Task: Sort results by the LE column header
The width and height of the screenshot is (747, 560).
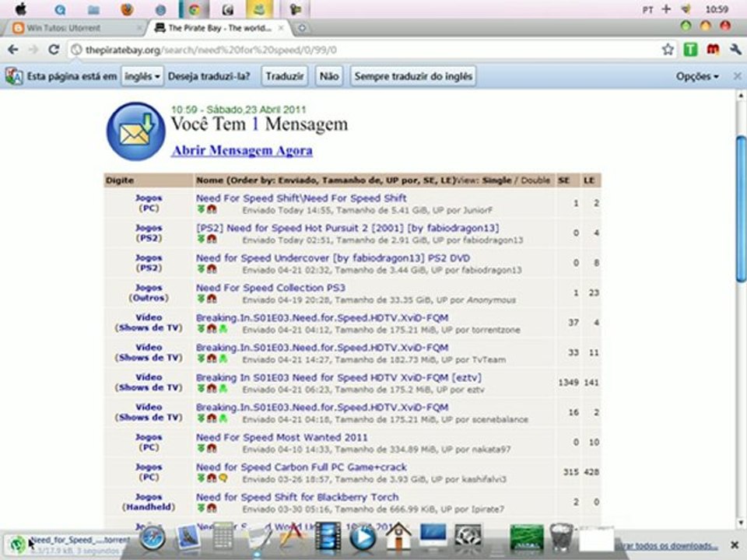Action: [x=589, y=180]
